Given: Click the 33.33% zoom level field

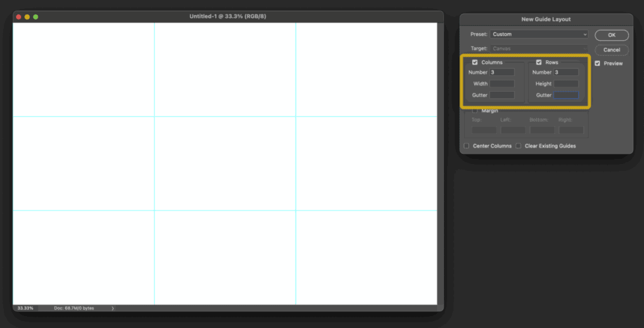Looking at the screenshot, I should (x=26, y=309).
